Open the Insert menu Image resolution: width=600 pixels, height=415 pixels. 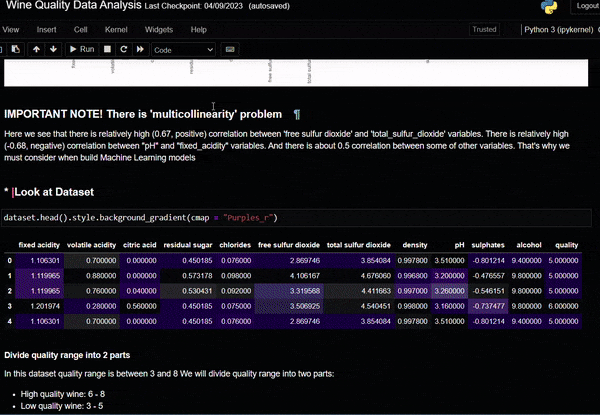click(46, 29)
